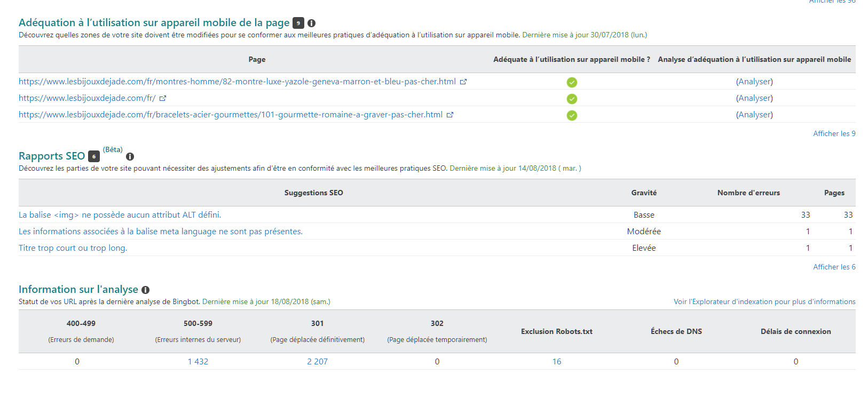Click the 2 207 permanently moved count
868x398 pixels.
pyautogui.click(x=317, y=362)
